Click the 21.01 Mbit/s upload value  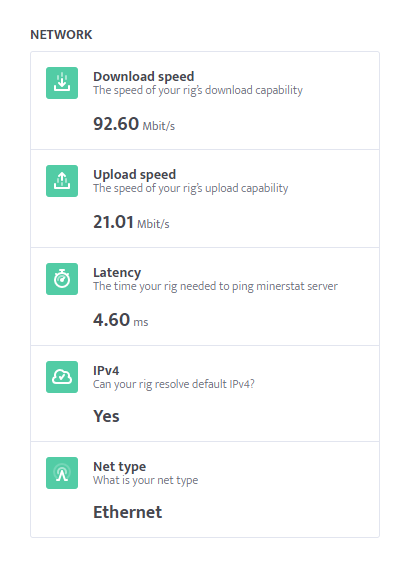(x=131, y=222)
